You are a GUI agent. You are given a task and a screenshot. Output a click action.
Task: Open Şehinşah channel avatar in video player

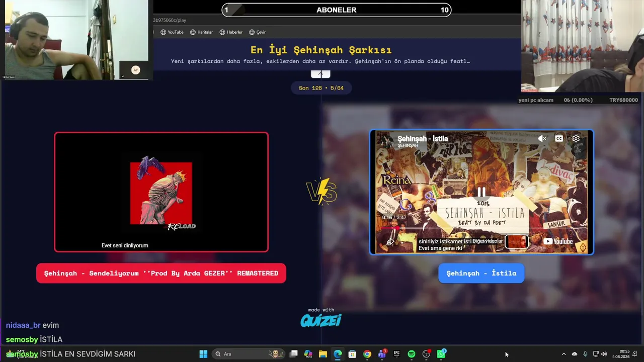pyautogui.click(x=386, y=141)
